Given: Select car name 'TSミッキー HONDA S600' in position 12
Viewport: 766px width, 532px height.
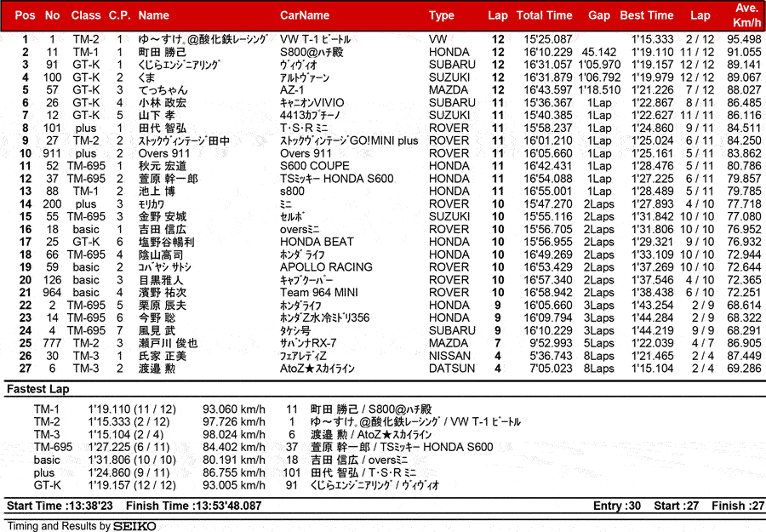Looking at the screenshot, I should click(x=336, y=179).
